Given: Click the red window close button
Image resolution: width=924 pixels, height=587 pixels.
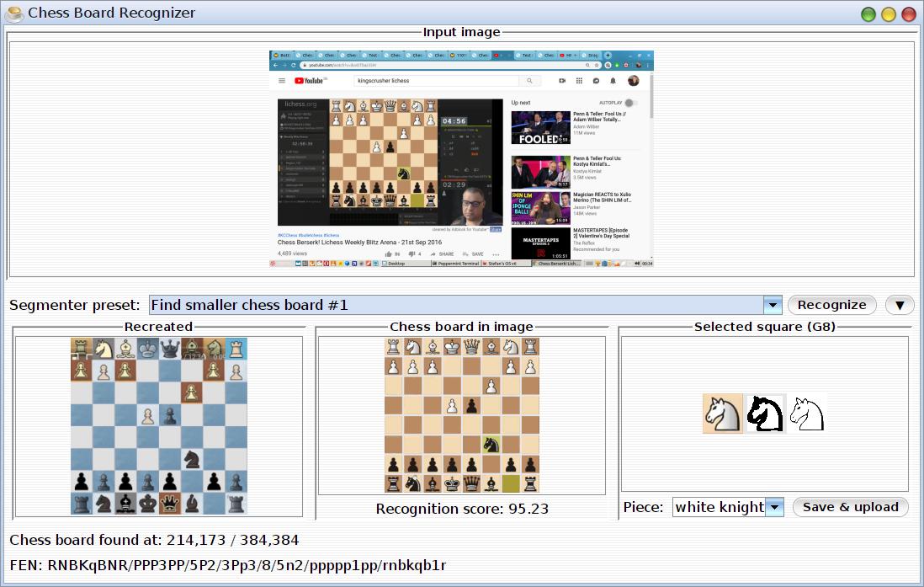Looking at the screenshot, I should 909,13.
